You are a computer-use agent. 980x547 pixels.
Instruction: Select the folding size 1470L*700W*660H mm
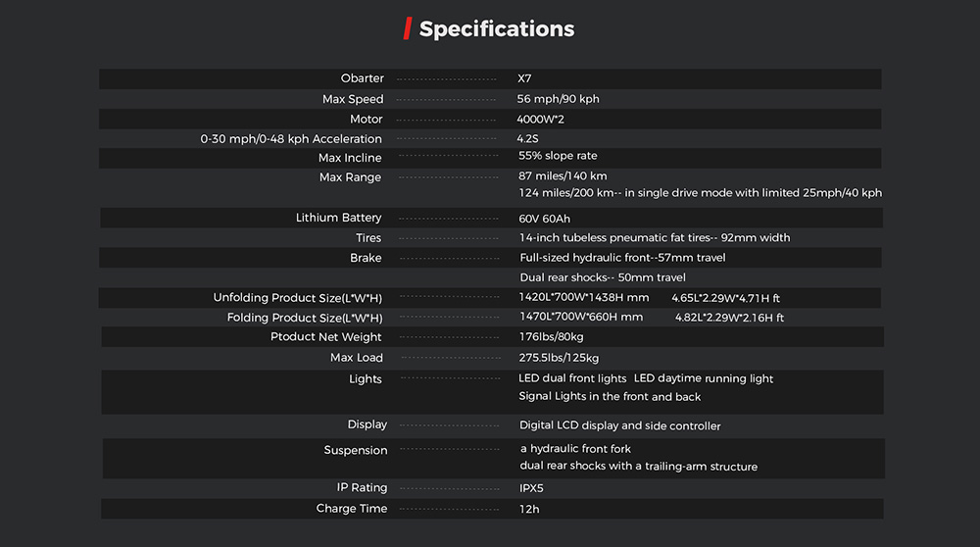pyautogui.click(x=581, y=317)
